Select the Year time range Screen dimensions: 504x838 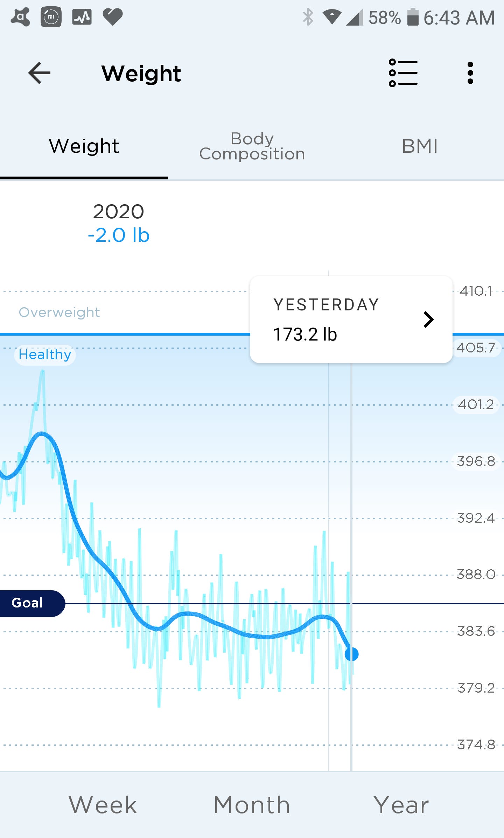point(401,805)
